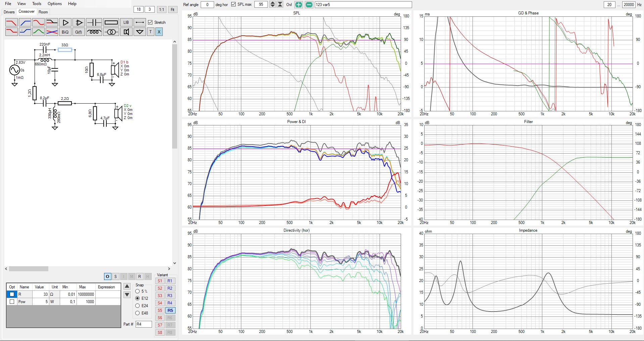
Task: Save variant with the S5 button
Action: [x=160, y=310]
